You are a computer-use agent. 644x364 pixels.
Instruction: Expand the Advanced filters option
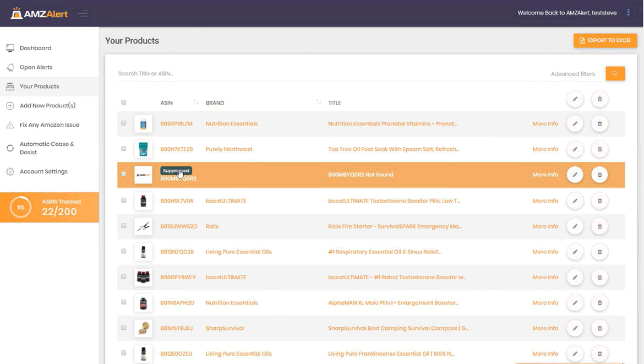click(572, 74)
